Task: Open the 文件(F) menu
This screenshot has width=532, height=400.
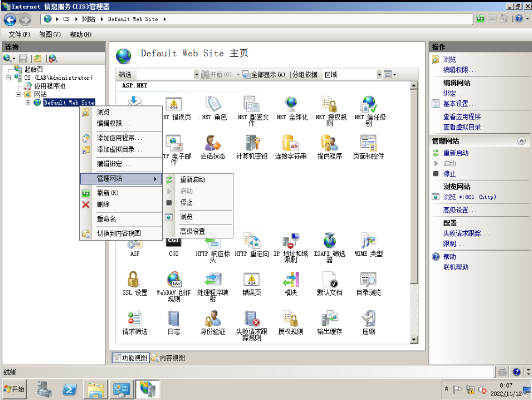Action: (19, 35)
